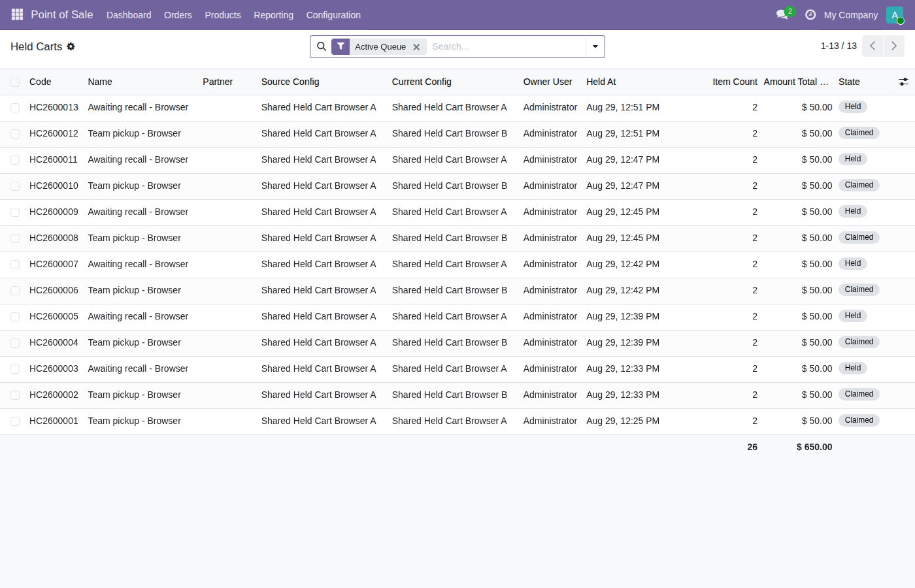Sort by the Held At column header
This screenshot has height=588, width=915.
coord(601,82)
